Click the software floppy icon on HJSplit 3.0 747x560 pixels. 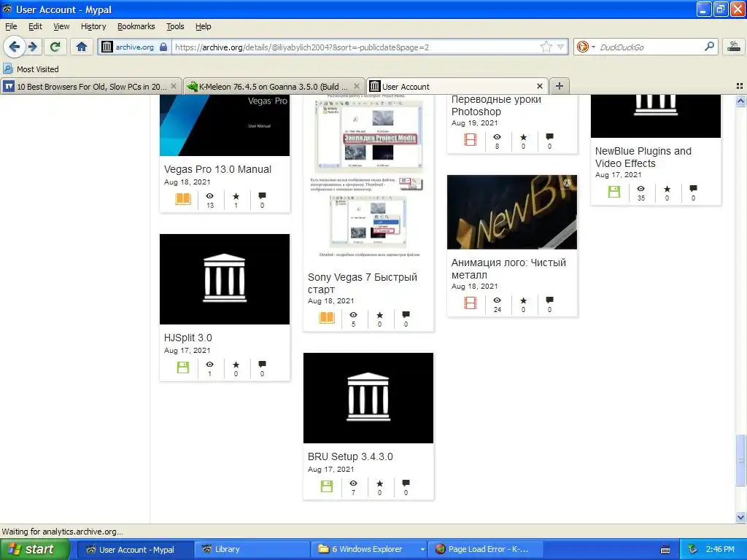(183, 367)
